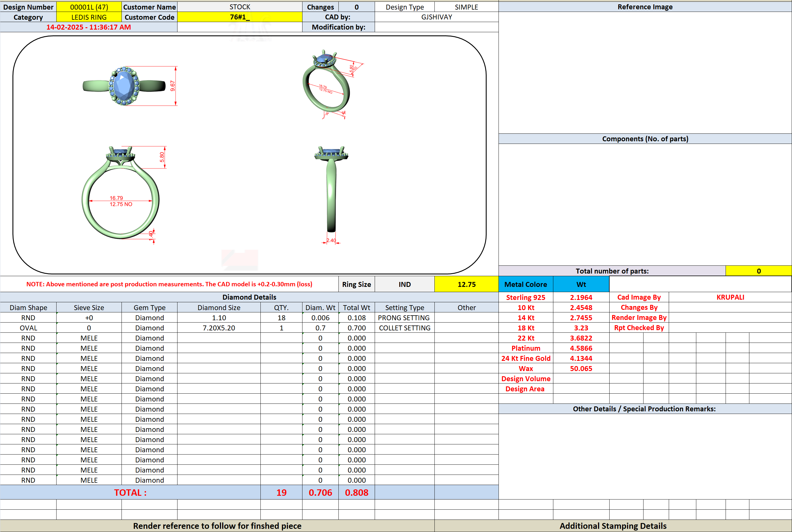Viewport: 792px width, 532px height.
Task: Select the Rpt Checked By label
Action: (x=639, y=328)
